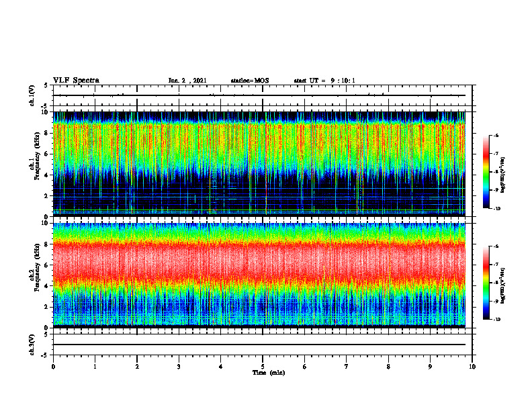Click the 'ch.3(V)' axis label
The width and height of the screenshot is (532, 411).
[32, 345]
